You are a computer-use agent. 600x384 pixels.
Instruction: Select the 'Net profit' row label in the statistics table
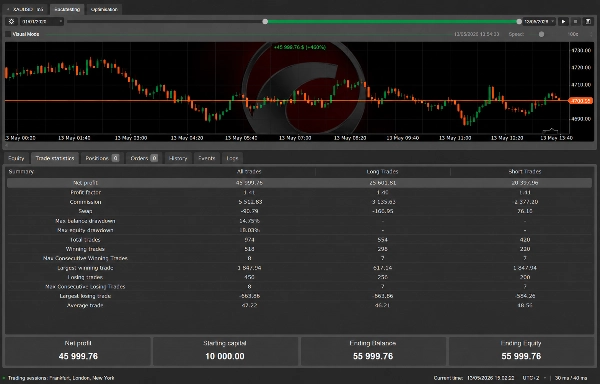pyautogui.click(x=85, y=183)
